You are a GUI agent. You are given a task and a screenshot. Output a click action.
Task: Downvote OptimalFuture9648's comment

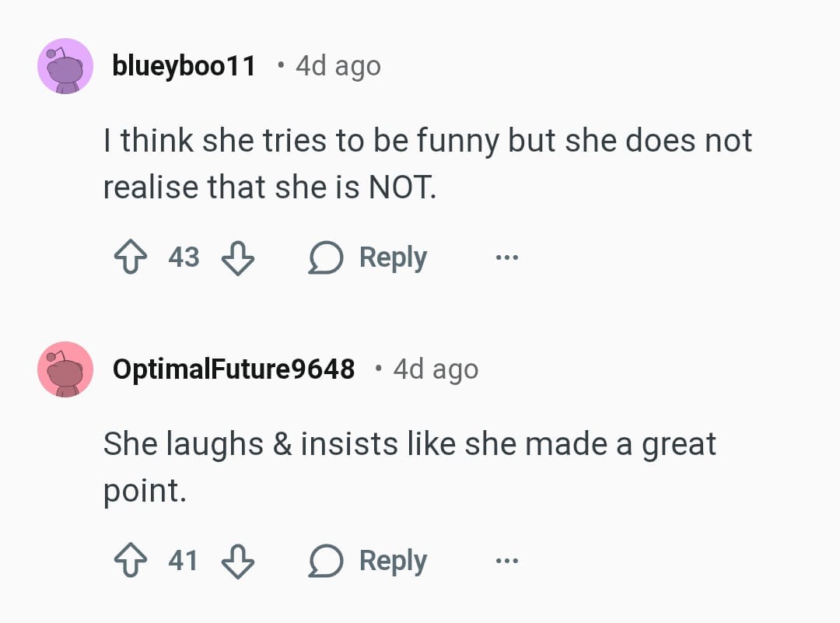pyautogui.click(x=238, y=561)
